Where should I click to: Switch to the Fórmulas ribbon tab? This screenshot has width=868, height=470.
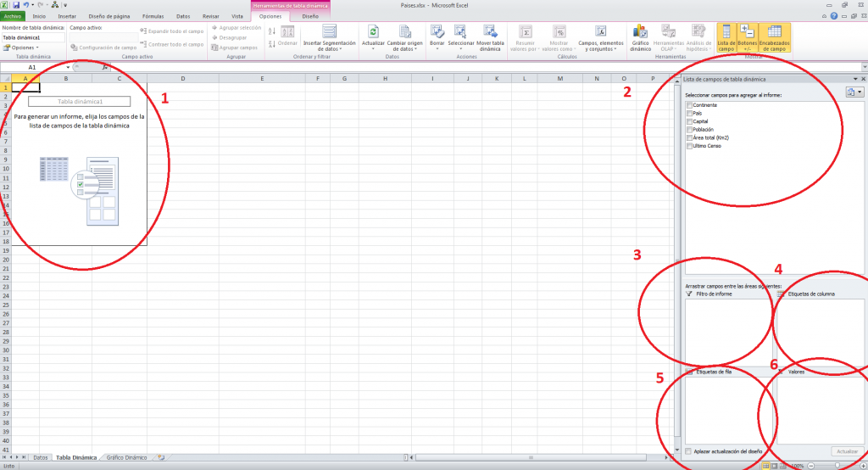(x=153, y=16)
